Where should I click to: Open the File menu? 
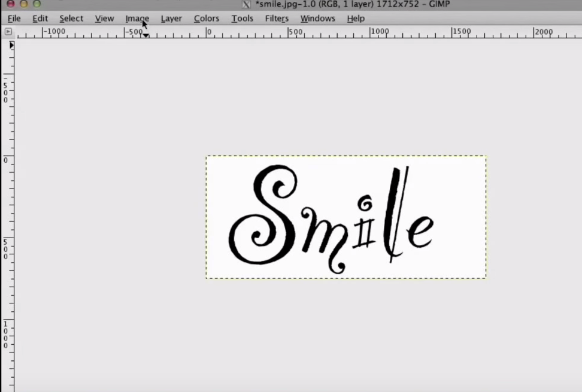pos(13,19)
